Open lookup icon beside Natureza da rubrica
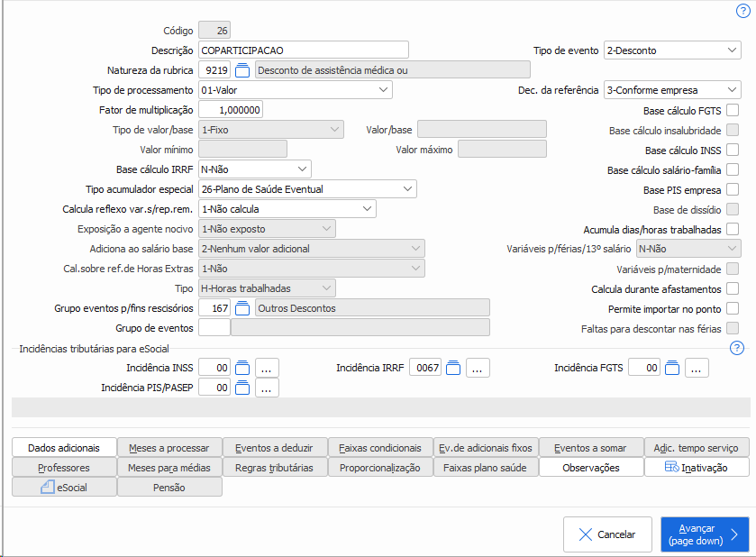 242,69
